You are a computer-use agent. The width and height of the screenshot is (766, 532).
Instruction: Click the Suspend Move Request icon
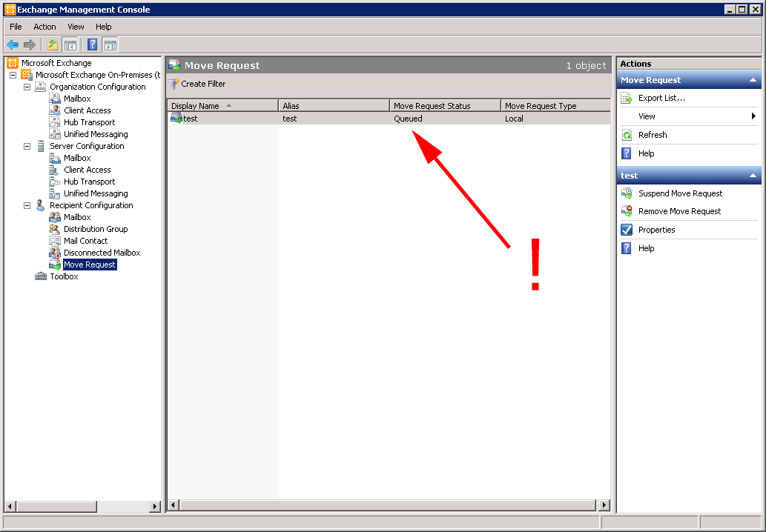click(x=627, y=194)
